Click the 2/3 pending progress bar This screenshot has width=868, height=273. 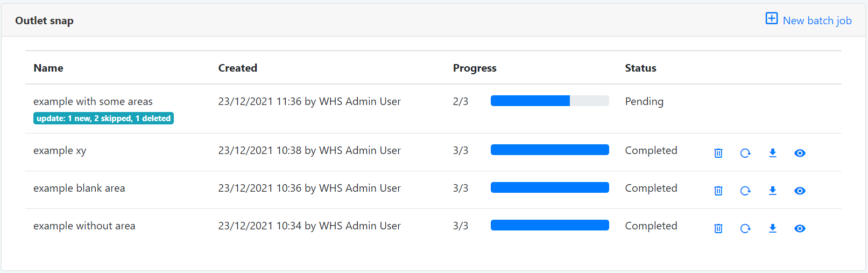click(549, 101)
